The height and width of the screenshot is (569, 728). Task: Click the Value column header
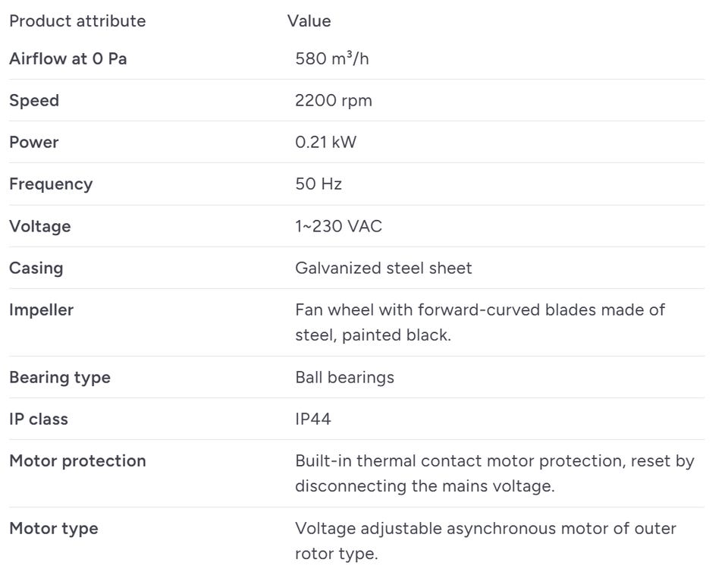[x=309, y=21]
